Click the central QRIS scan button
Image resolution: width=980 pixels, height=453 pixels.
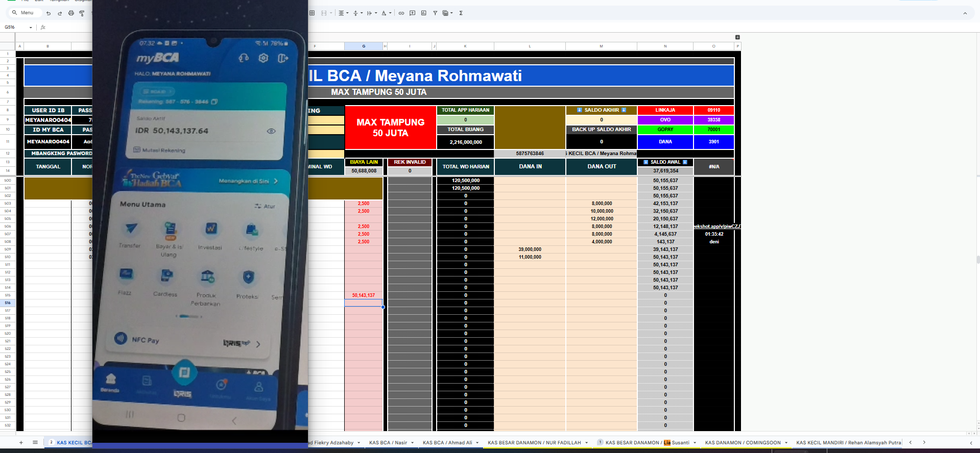point(183,373)
